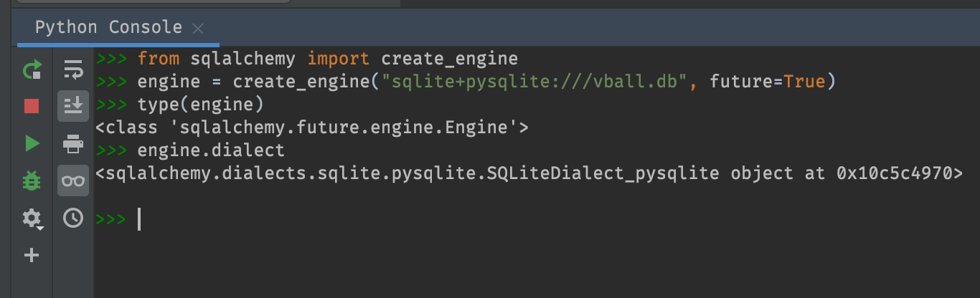Toggle scroll to end of output

[x=73, y=107]
